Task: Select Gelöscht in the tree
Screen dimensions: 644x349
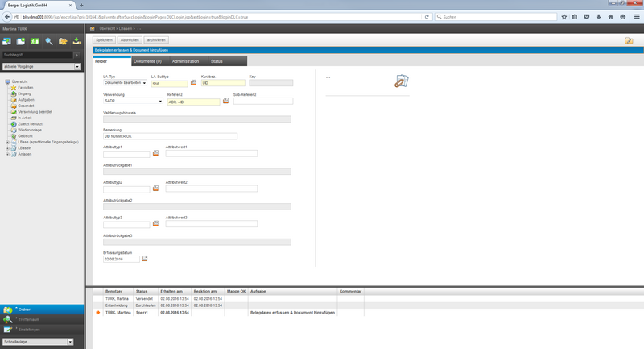Action: [x=25, y=136]
